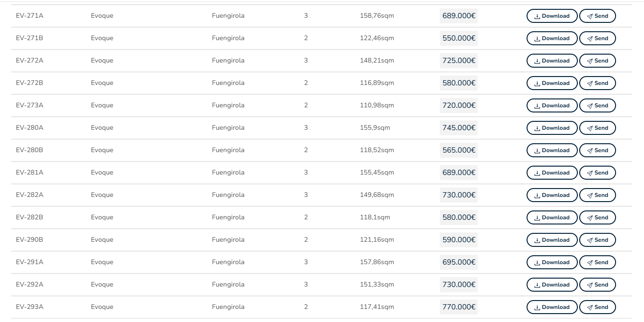The image size is (644, 322).
Task: Download the EV-281A listing file
Action: pos(552,173)
